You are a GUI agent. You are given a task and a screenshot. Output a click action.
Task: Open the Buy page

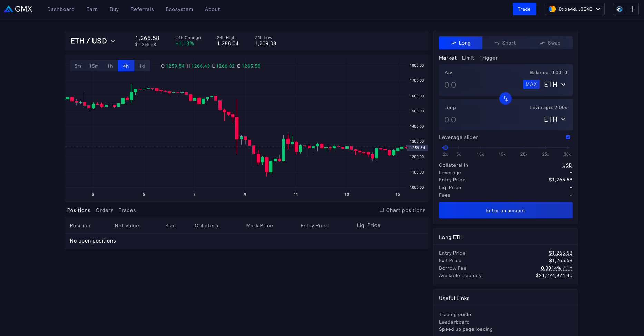tap(114, 9)
